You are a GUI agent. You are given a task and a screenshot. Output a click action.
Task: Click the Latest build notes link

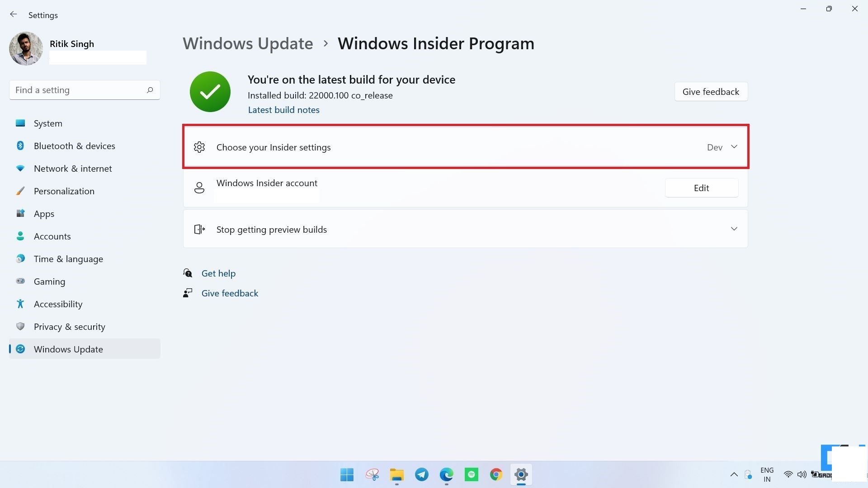[x=284, y=110]
